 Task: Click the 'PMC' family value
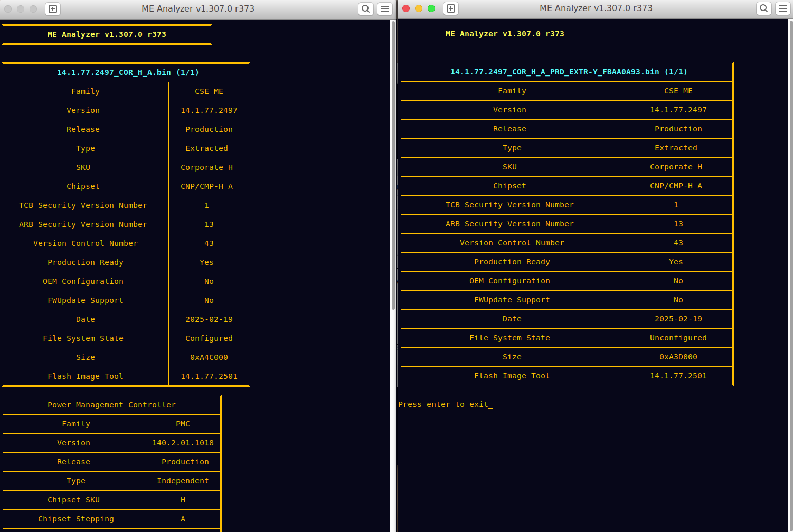pos(183,424)
